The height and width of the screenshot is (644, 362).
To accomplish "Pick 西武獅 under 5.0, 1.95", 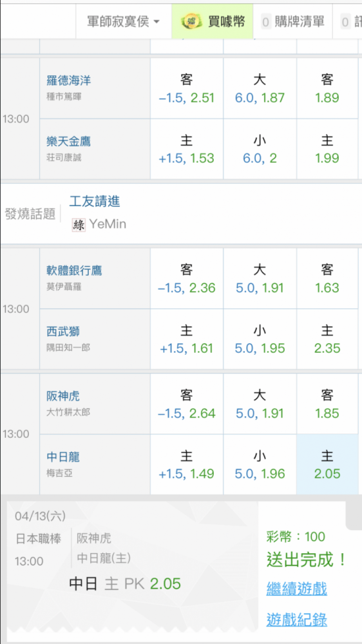I will tap(260, 339).
